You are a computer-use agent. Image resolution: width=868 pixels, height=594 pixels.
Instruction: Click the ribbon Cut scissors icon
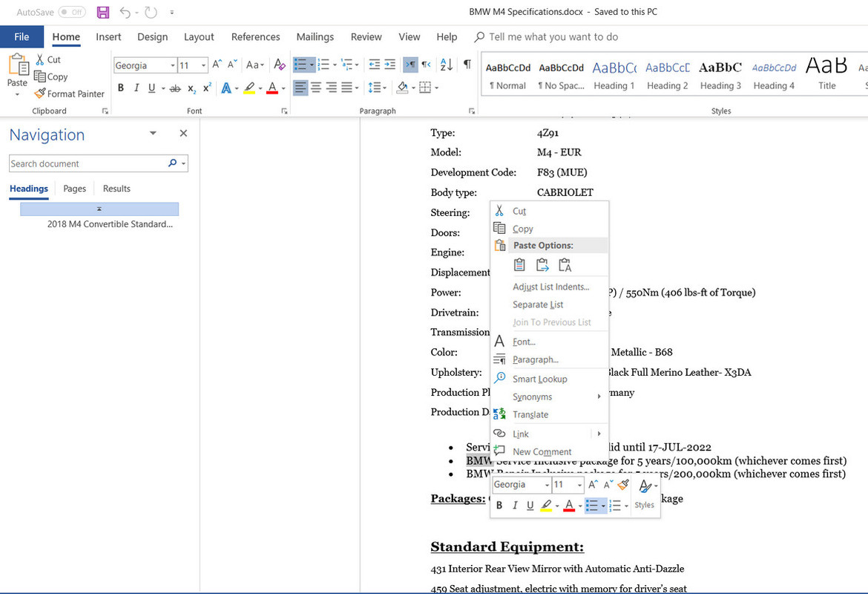pyautogui.click(x=40, y=59)
